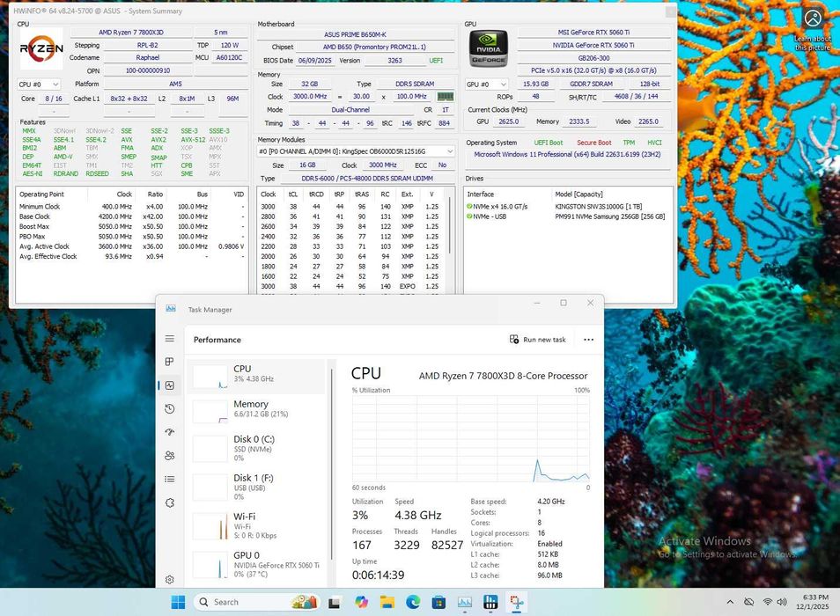Click PM991 NVMe Samsung 256GB drive entry
840x616 pixels.
coord(609,216)
